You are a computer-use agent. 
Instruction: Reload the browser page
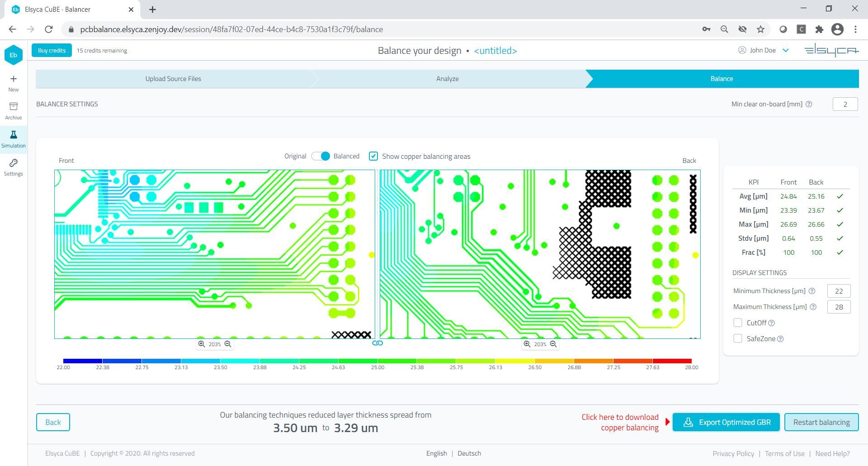49,29
